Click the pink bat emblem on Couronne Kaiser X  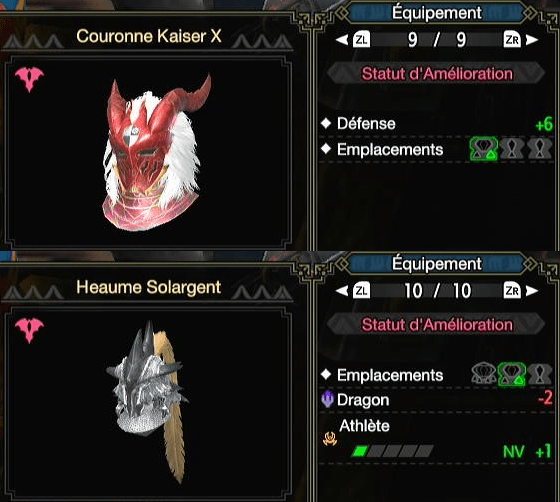[x=29, y=79]
